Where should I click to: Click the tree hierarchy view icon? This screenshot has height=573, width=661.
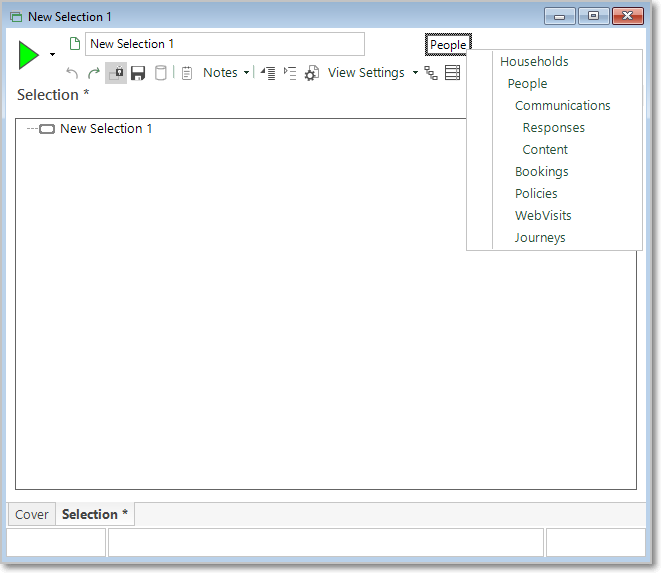[430, 73]
